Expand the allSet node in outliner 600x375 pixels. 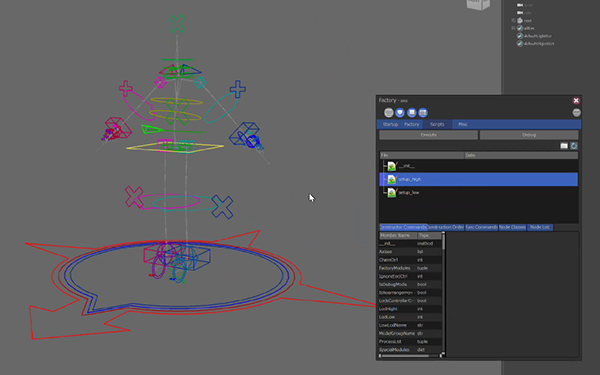pos(514,28)
